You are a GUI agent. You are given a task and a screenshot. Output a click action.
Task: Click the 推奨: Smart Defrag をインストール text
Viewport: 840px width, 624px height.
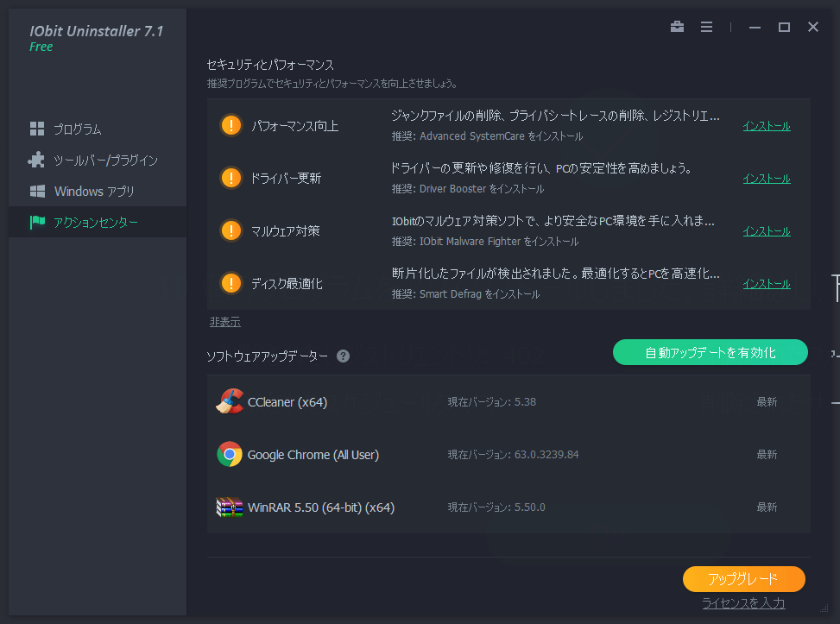[465, 293]
